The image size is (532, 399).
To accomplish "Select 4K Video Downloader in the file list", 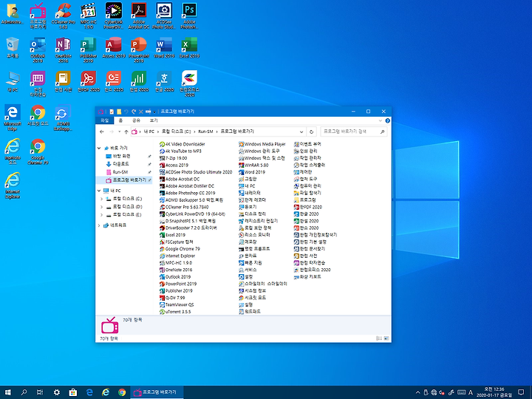I will tap(183, 144).
